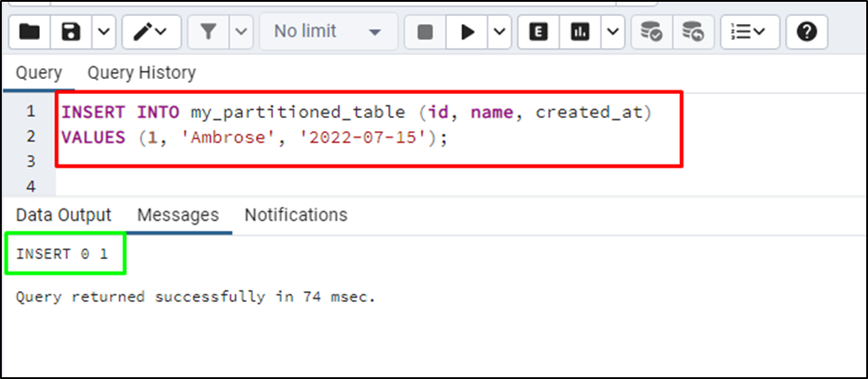Click the 'INSERT 0 1' message text
868x379 pixels.
click(x=62, y=255)
